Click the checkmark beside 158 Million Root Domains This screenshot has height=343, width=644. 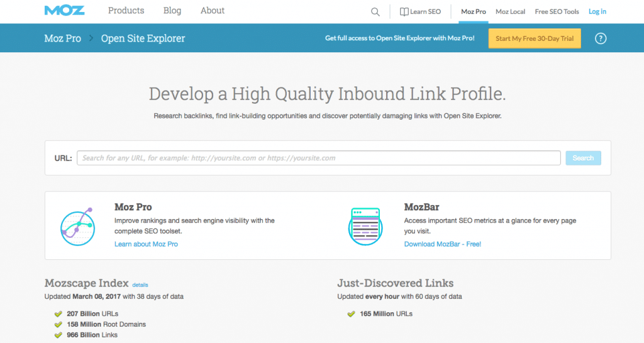[58, 325]
